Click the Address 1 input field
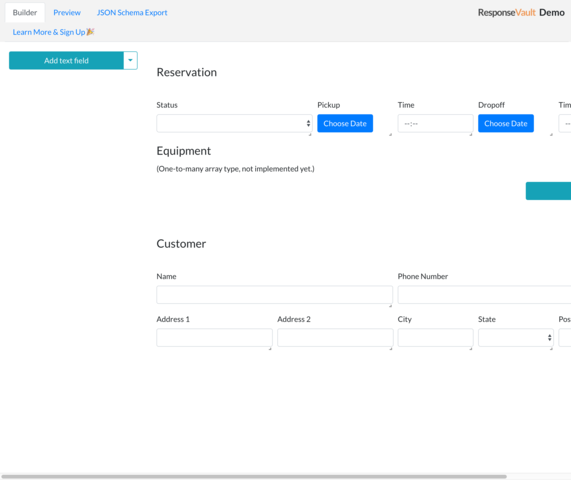This screenshot has height=480, width=571. point(214,338)
